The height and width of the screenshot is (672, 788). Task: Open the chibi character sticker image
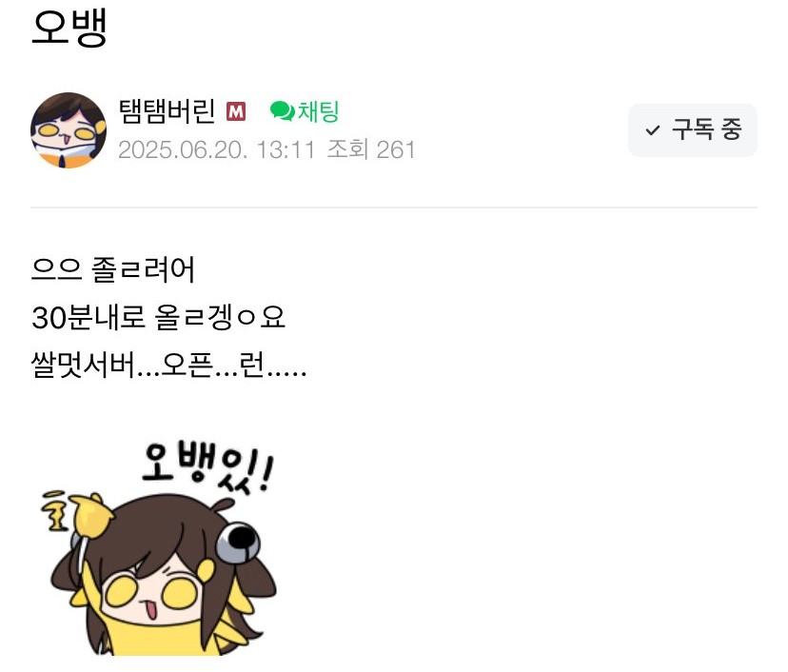point(158,547)
